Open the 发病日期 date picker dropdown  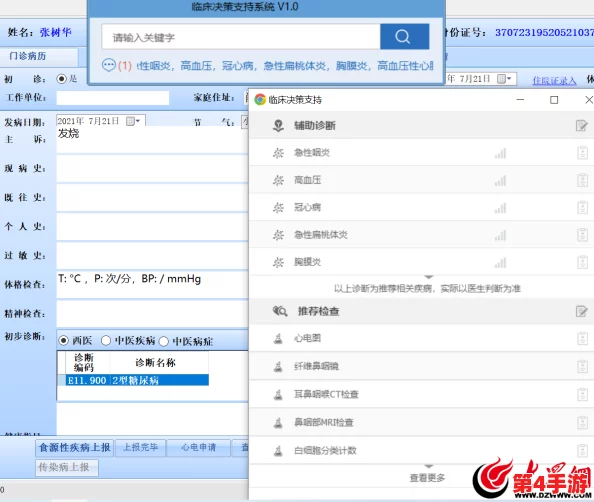click(133, 121)
